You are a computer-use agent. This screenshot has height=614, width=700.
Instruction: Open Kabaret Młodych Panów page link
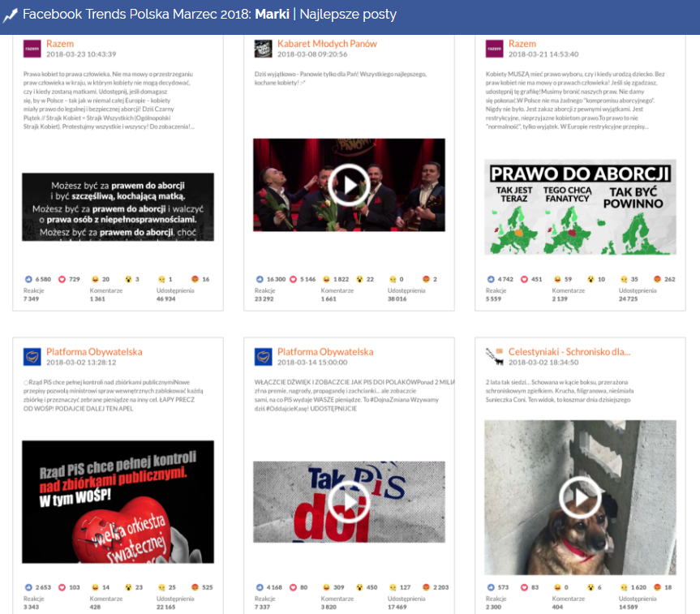pyautogui.click(x=327, y=43)
